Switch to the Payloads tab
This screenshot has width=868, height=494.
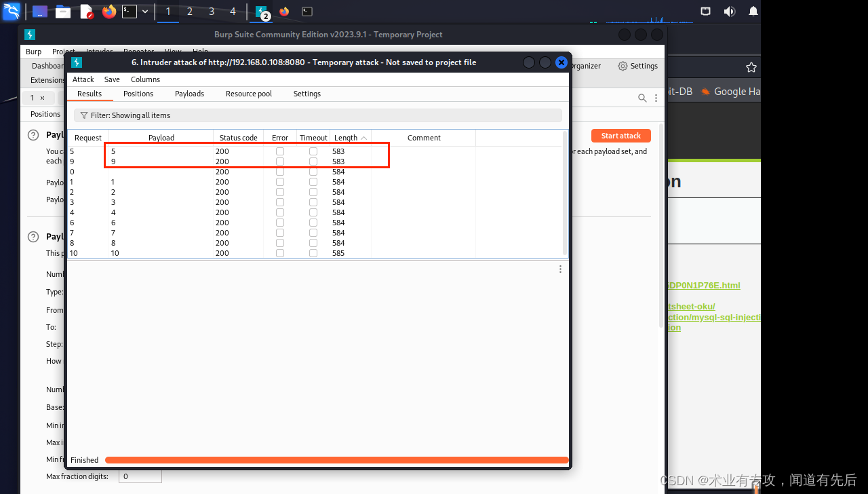coord(189,94)
